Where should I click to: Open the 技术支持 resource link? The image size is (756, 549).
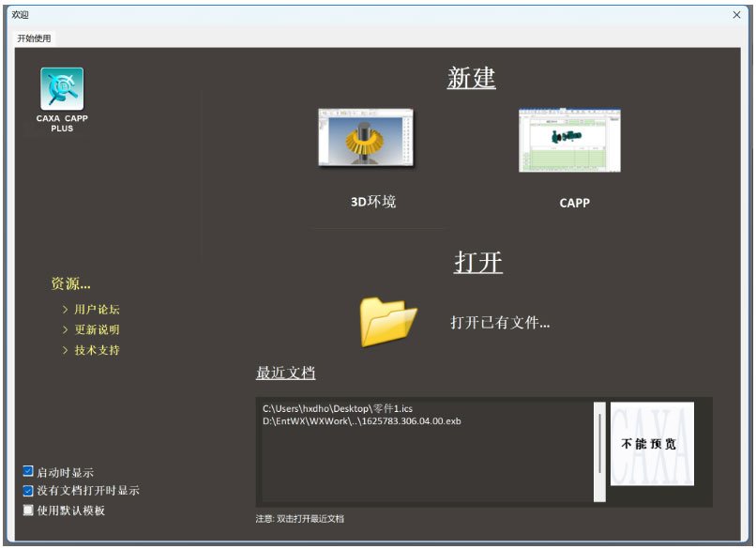click(x=97, y=350)
